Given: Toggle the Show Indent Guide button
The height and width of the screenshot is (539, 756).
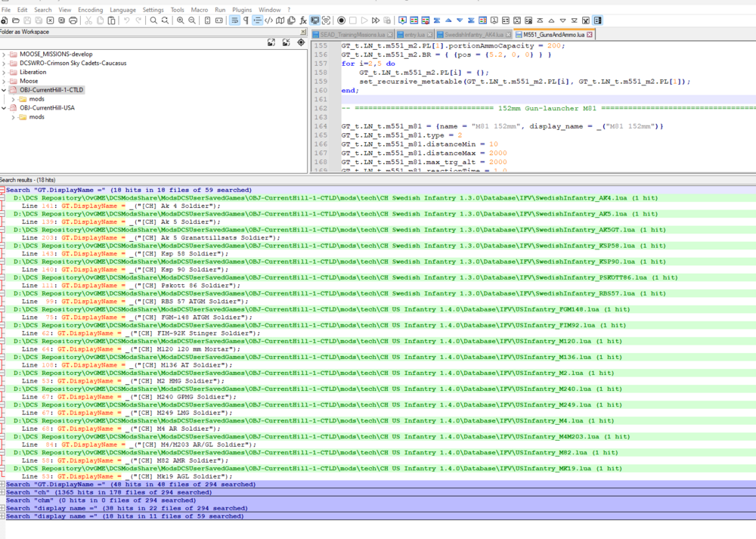Looking at the screenshot, I should pyautogui.click(x=259, y=20).
